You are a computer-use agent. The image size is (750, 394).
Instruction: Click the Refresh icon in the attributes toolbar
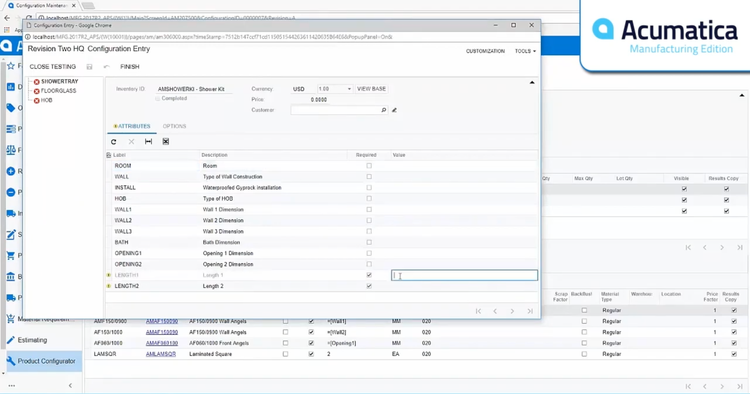[113, 142]
